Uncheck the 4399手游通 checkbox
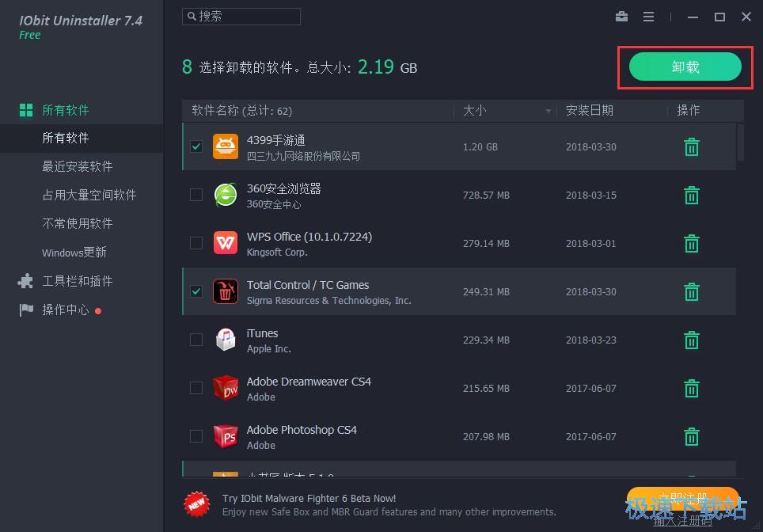763x532 pixels. 196,146
